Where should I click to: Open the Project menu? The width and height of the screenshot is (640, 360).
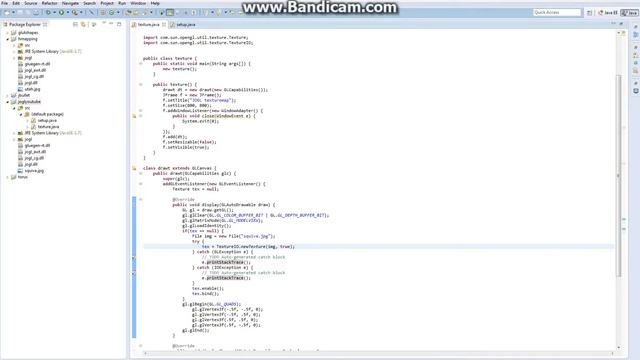(107, 3)
